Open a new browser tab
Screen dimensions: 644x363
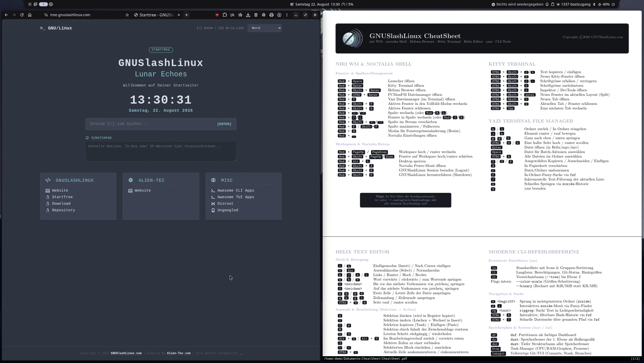click(187, 15)
